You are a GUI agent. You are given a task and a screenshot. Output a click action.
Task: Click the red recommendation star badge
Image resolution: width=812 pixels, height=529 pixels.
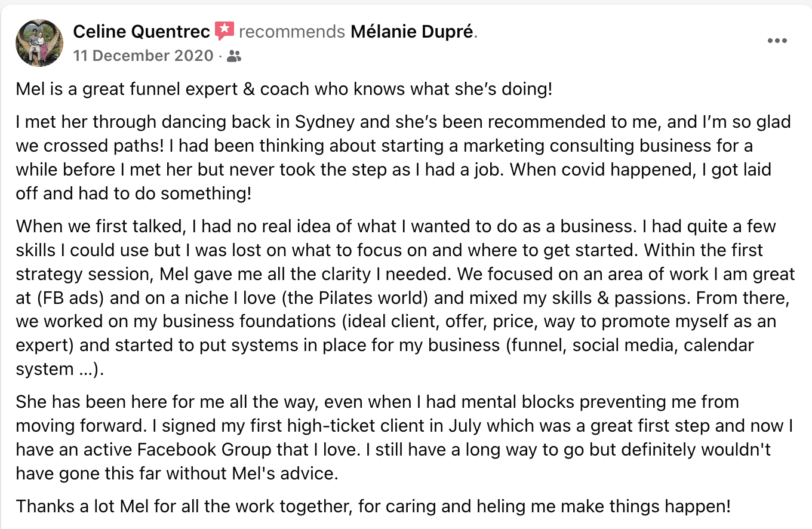[x=224, y=30]
